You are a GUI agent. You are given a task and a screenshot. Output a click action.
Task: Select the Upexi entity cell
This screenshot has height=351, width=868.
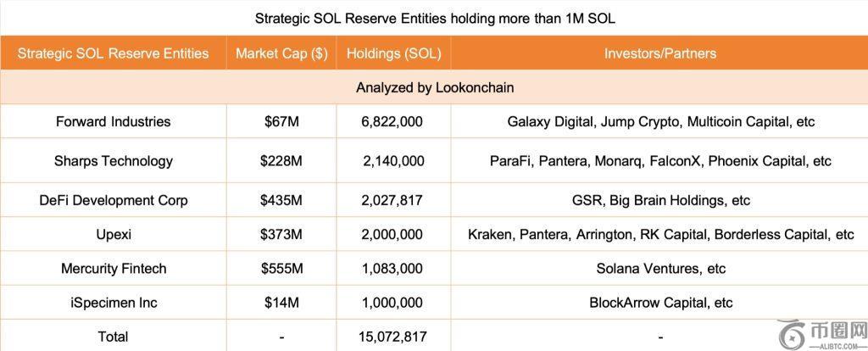pos(113,235)
